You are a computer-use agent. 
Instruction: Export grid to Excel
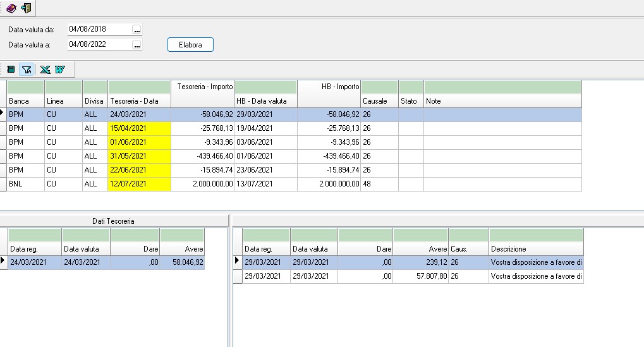click(x=45, y=69)
